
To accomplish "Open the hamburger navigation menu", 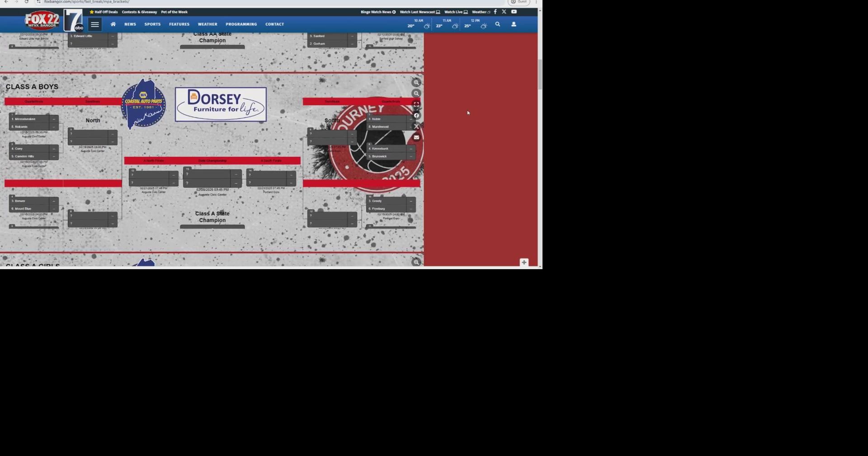I will coord(95,24).
